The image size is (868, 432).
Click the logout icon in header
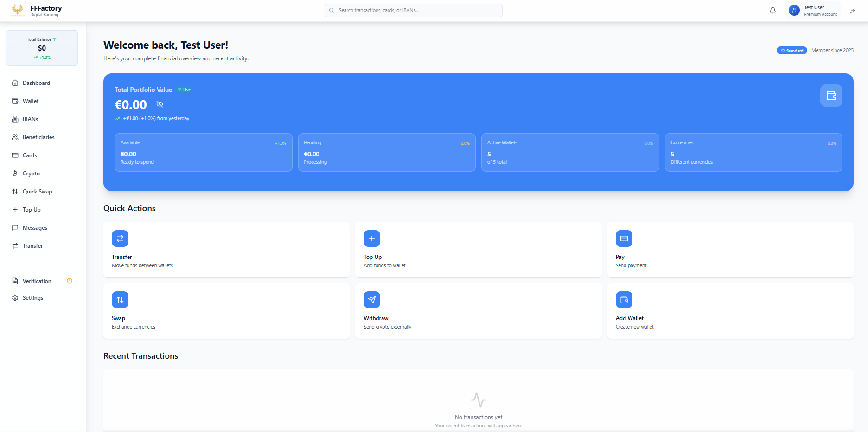click(x=852, y=10)
